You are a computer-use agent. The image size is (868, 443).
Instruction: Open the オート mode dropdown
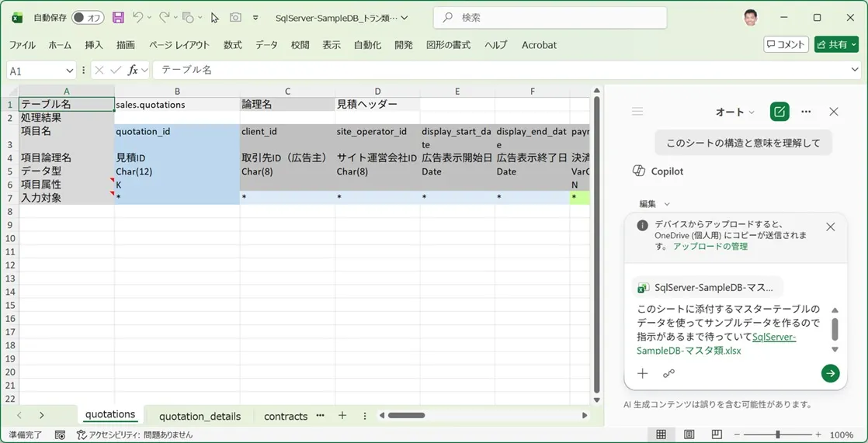point(735,112)
